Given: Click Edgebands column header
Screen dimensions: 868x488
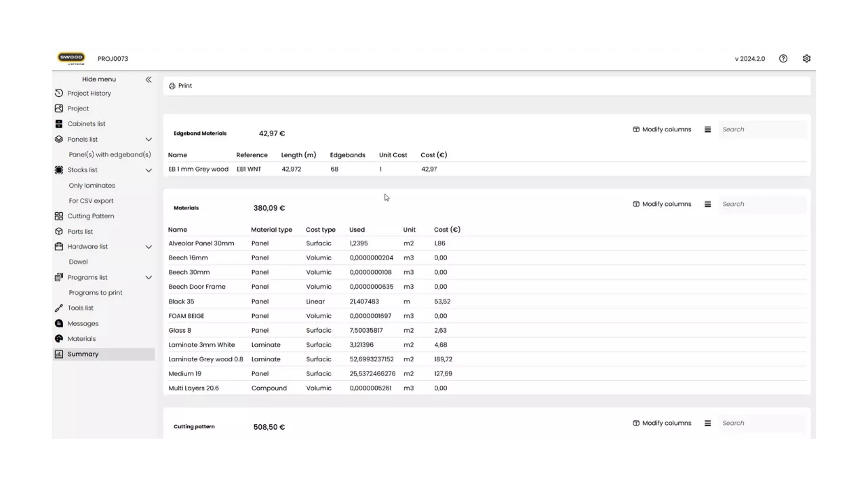Looking at the screenshot, I should click(x=348, y=155).
